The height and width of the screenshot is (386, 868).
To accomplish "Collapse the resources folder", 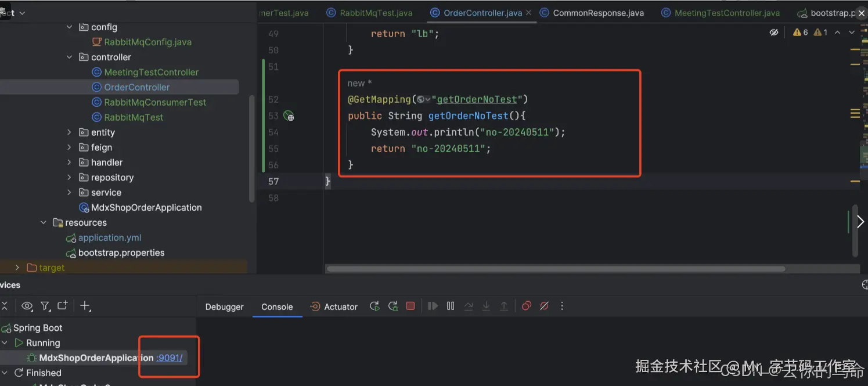I will click(x=44, y=222).
